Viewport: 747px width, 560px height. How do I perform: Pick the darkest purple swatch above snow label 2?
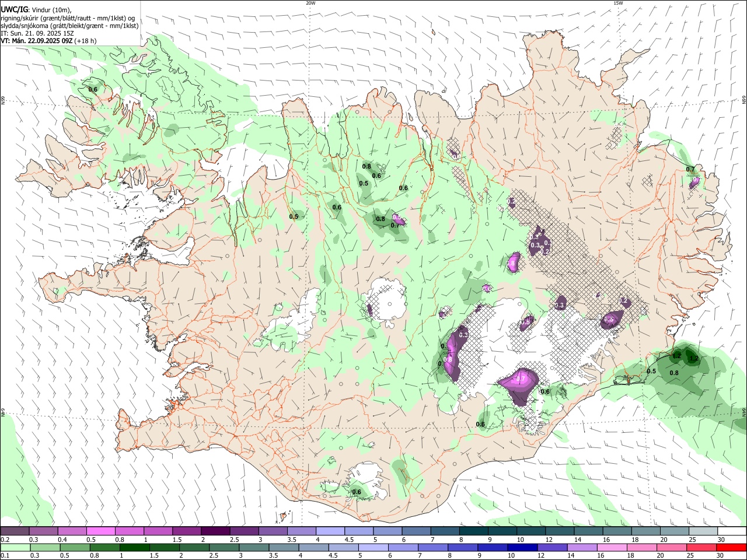click(215, 531)
